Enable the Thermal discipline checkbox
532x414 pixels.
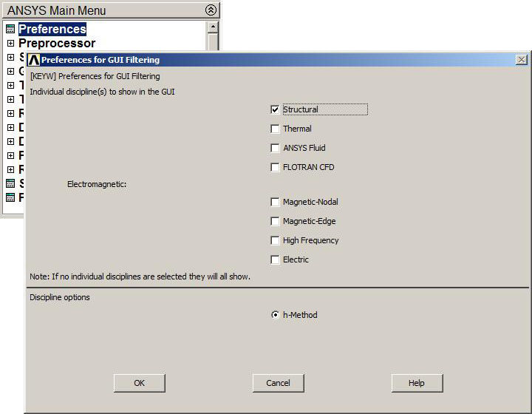[276, 129]
